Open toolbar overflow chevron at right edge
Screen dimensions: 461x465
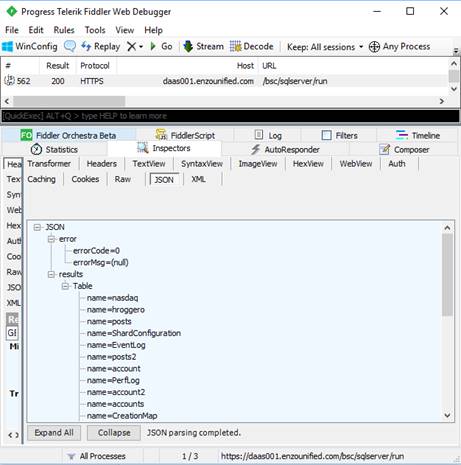456,51
